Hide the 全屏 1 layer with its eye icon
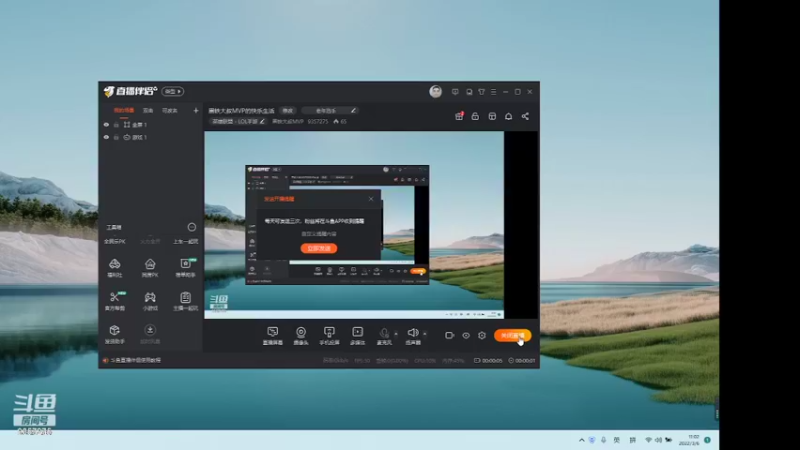This screenshot has width=800, height=450. click(106, 124)
